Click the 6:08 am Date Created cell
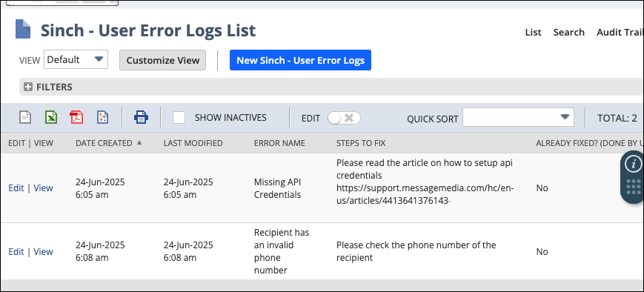The width and height of the screenshot is (644, 292). (100, 251)
